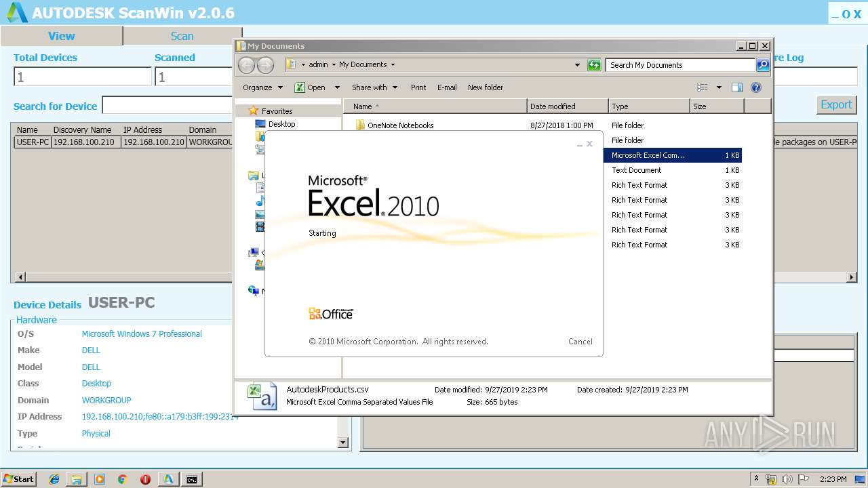Click E-mail in Explorer toolbar
868x488 pixels.
[x=447, y=87]
